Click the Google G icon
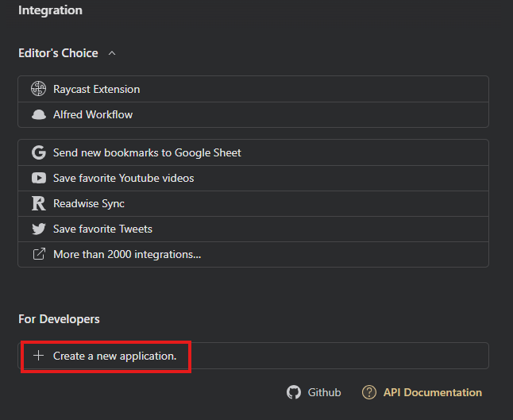This screenshot has width=513, height=420. coord(38,152)
